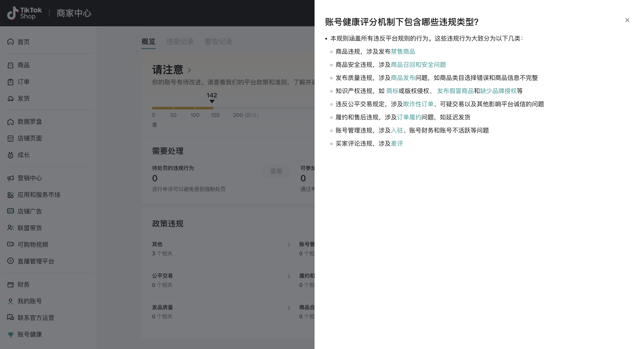The image size is (644, 349).
Task: Select the 商品 icon in sidebar
Action: point(11,65)
